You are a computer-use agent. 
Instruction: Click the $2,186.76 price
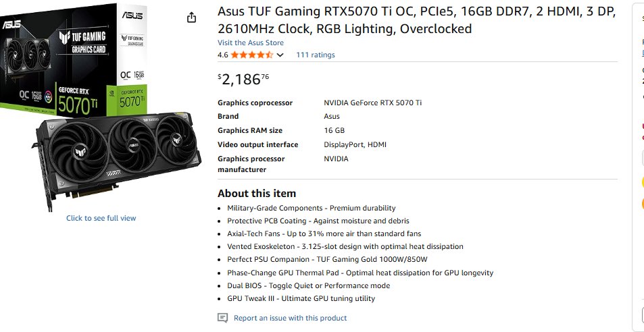[x=243, y=79]
